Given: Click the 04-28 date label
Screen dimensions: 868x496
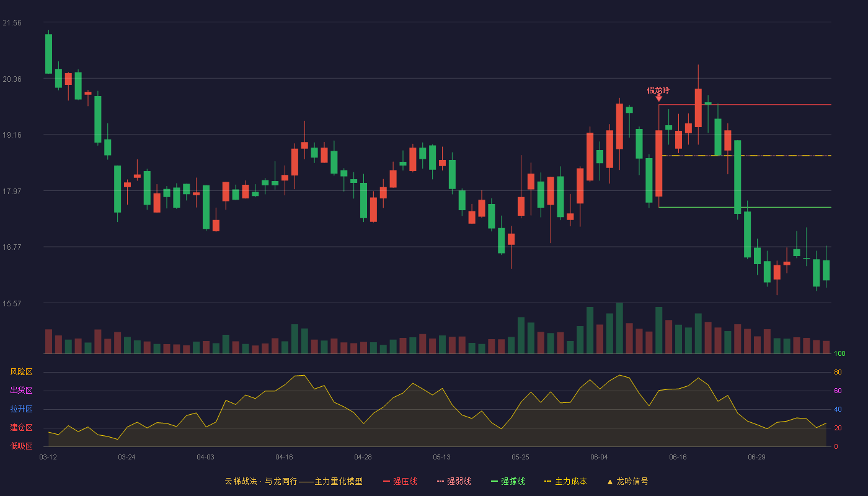Looking at the screenshot, I should pyautogui.click(x=363, y=457).
